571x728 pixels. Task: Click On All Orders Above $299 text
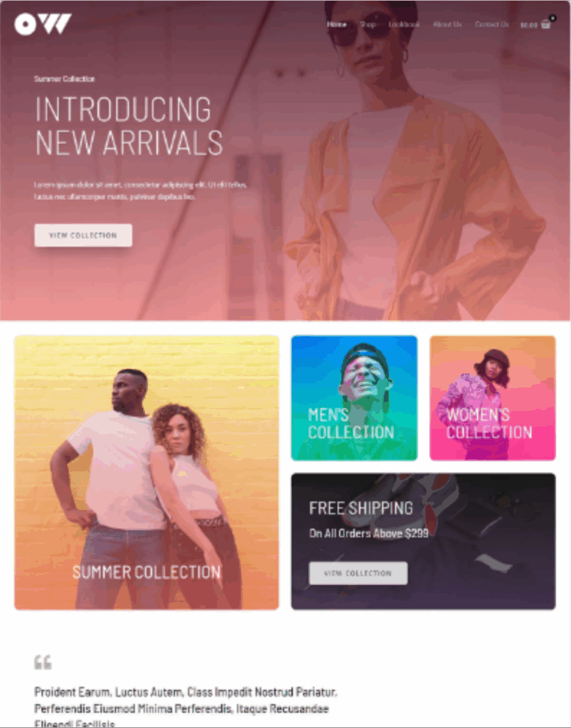click(369, 533)
